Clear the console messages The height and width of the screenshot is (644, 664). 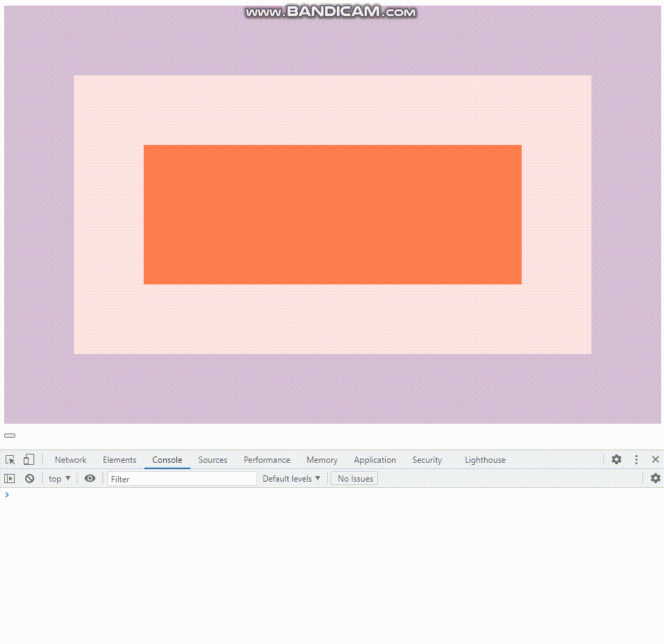point(29,478)
